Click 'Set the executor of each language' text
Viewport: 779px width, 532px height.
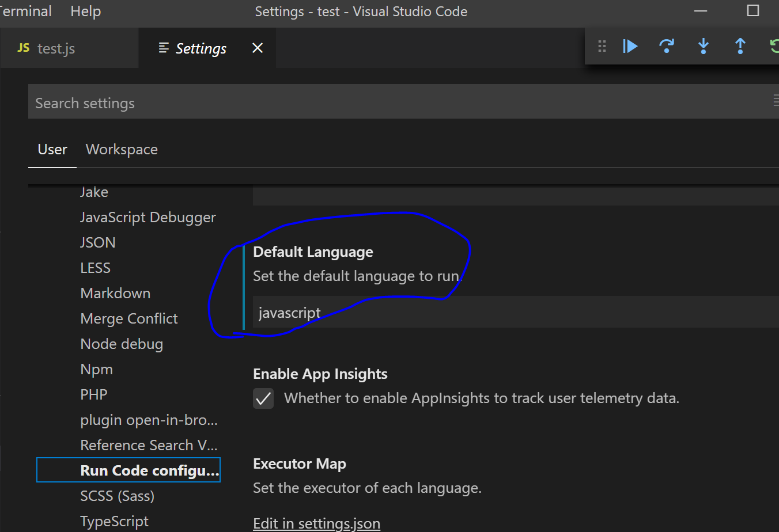[x=367, y=488]
